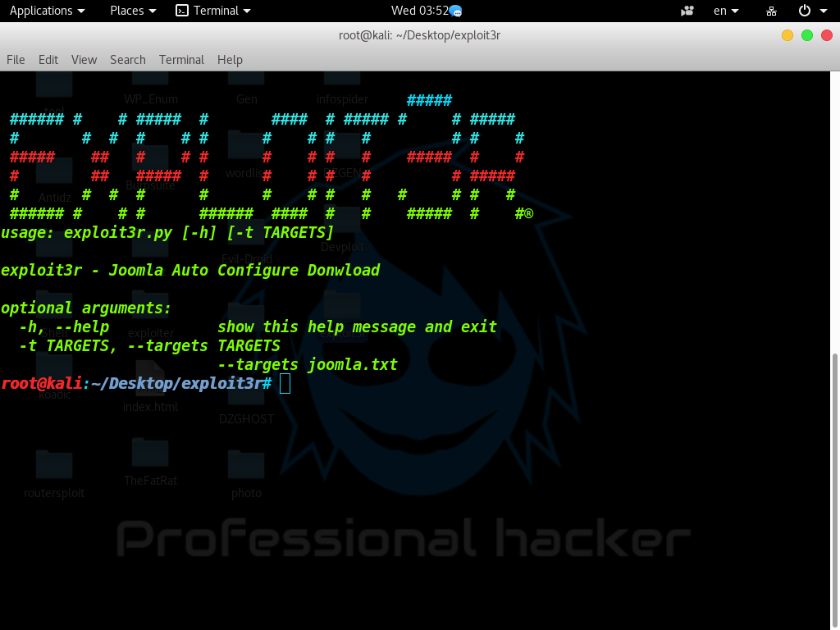Open the Search menu
Image resolution: width=840 pixels, height=630 pixels.
(127, 59)
